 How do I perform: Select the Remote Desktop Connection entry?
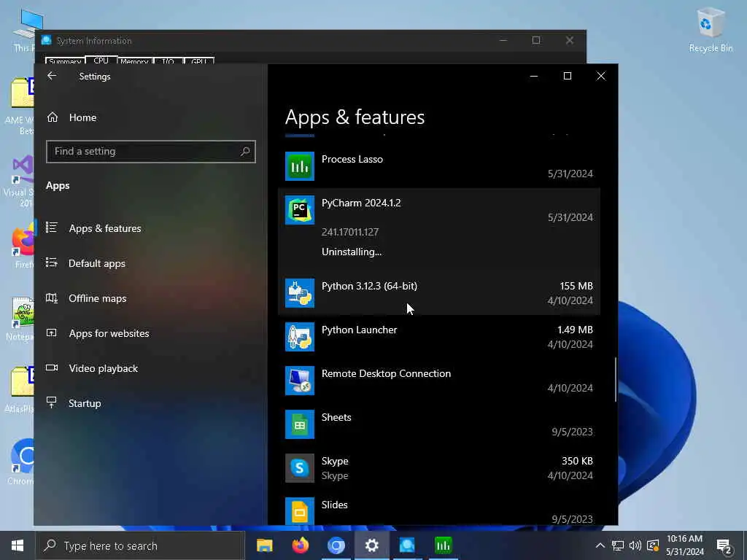click(x=438, y=381)
